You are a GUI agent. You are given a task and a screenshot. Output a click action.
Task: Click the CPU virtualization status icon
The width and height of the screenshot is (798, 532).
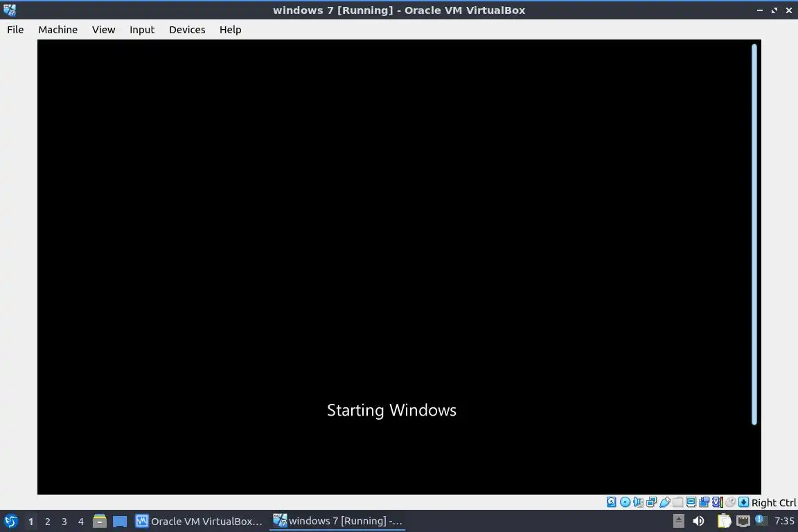(718, 502)
